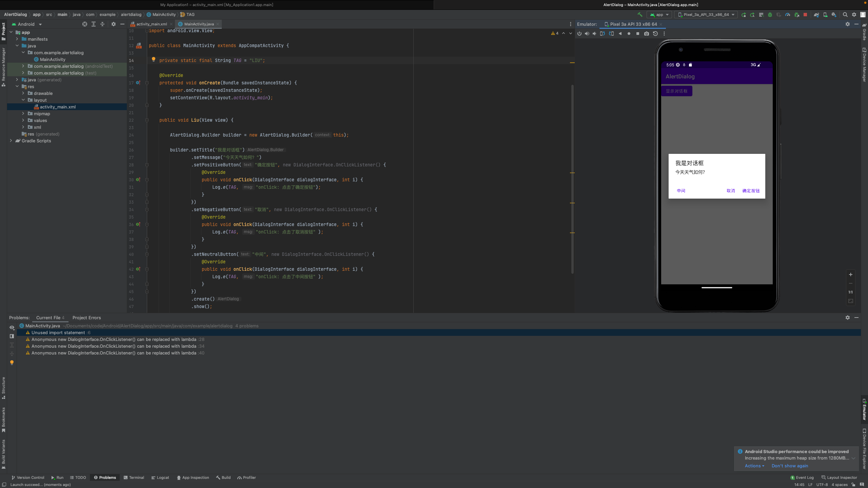Screen dimensions: 868x488
Task: Take an emulator screenshot with the camera icon
Action: [647, 34]
